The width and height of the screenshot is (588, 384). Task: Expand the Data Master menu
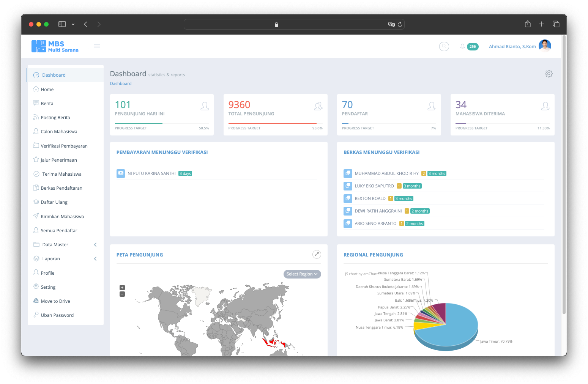55,244
